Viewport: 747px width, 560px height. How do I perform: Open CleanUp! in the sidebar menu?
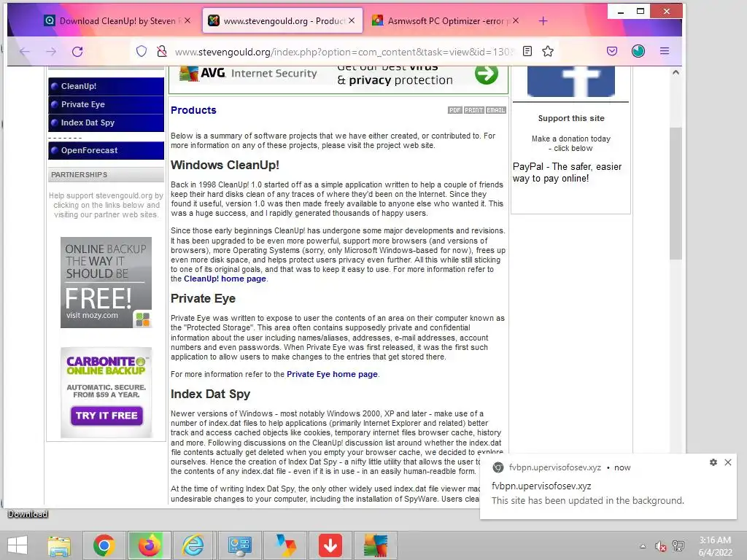pyautogui.click(x=106, y=86)
